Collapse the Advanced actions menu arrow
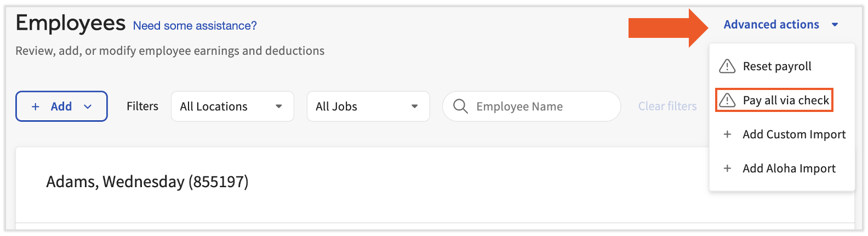 (x=835, y=25)
